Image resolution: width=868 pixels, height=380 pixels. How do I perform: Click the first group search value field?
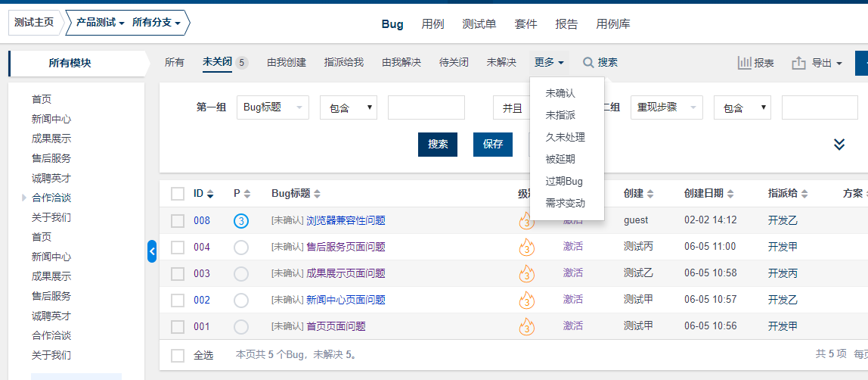[426, 107]
